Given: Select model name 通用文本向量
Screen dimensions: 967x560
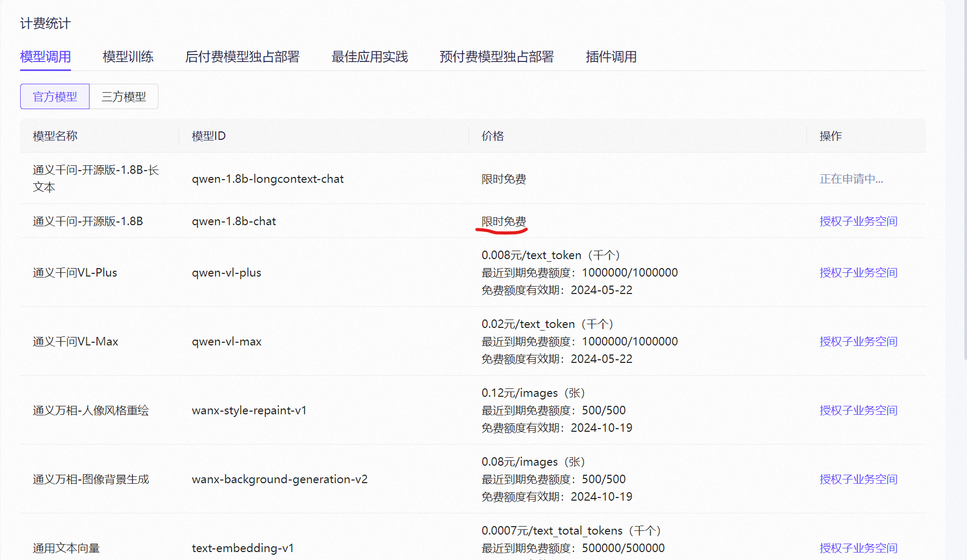Looking at the screenshot, I should [66, 548].
